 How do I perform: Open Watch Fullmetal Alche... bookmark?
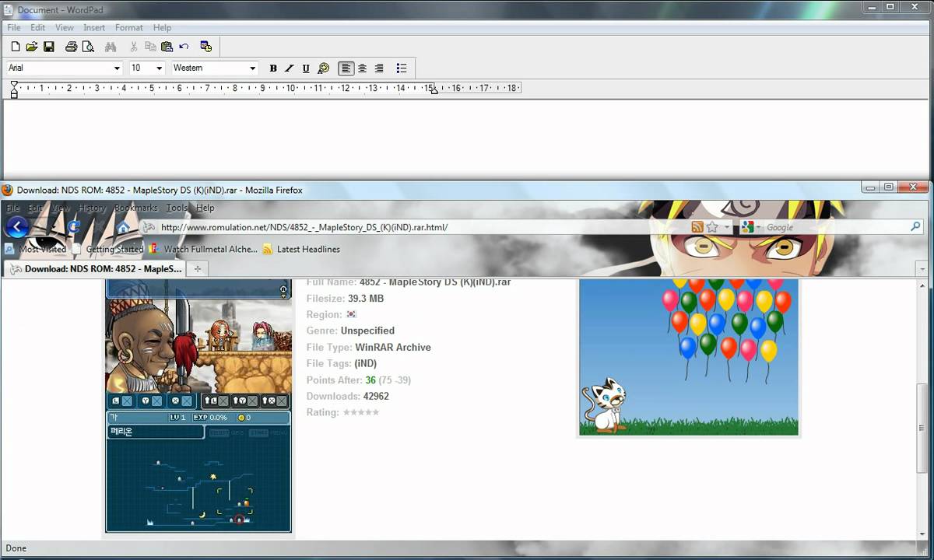203,249
